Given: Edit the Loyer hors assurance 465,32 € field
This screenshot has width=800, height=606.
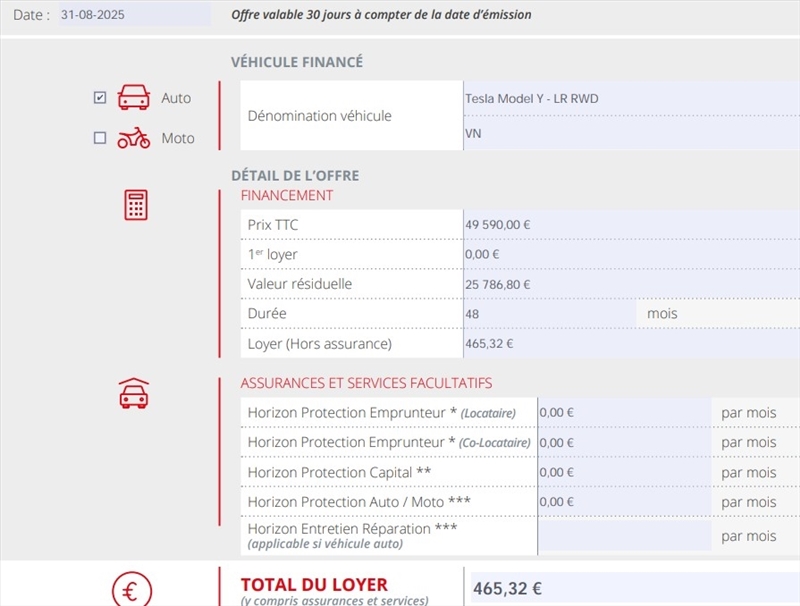Looking at the screenshot, I should point(632,343).
